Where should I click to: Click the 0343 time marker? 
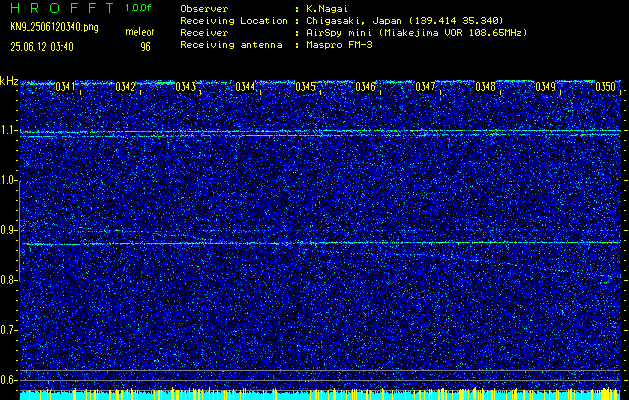185,87
